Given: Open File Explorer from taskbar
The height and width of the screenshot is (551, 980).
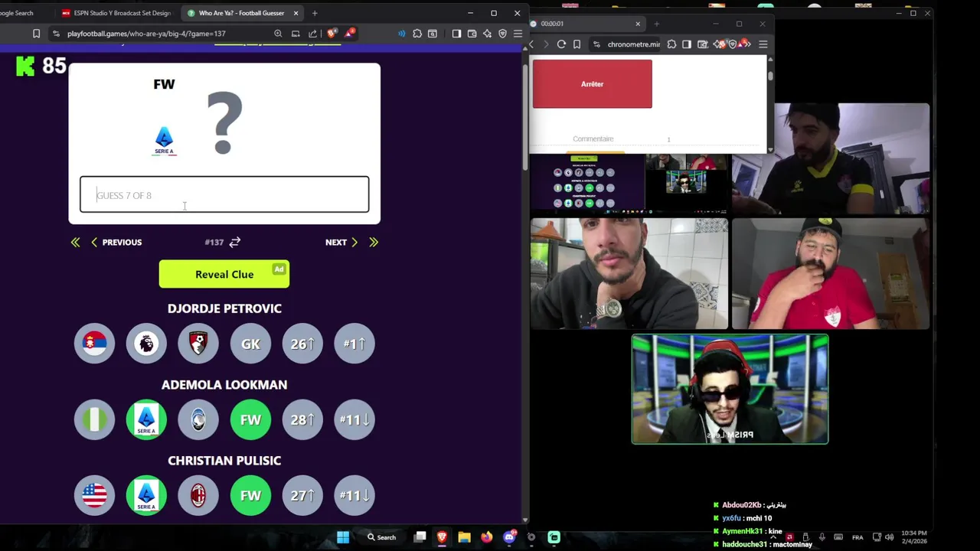Looking at the screenshot, I should click(464, 537).
